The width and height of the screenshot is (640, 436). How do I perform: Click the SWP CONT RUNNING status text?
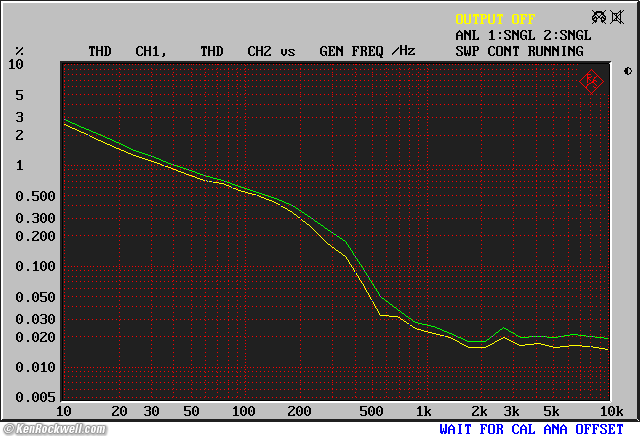519,51
